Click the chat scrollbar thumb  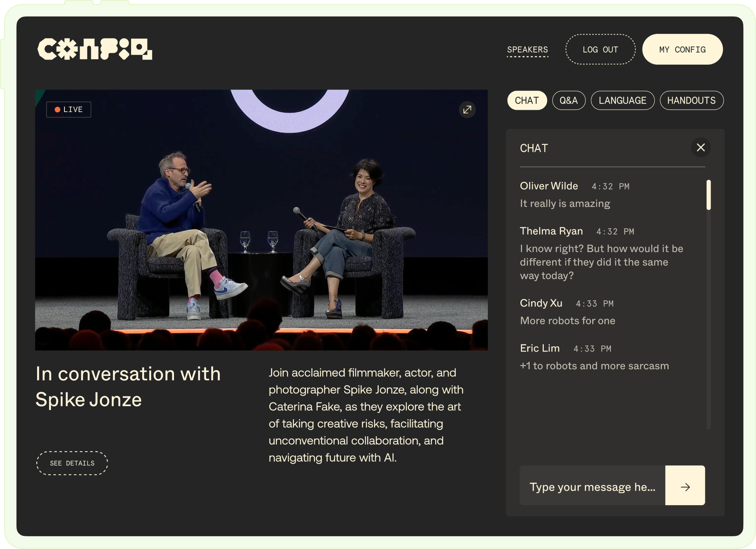[708, 195]
